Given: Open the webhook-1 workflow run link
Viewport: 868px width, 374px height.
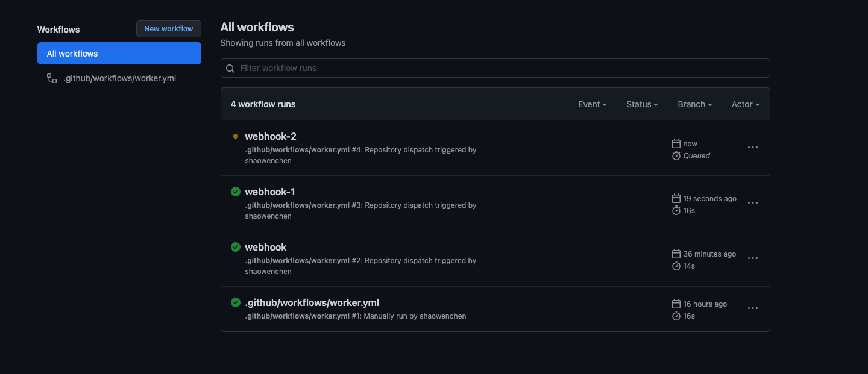Looking at the screenshot, I should [270, 192].
